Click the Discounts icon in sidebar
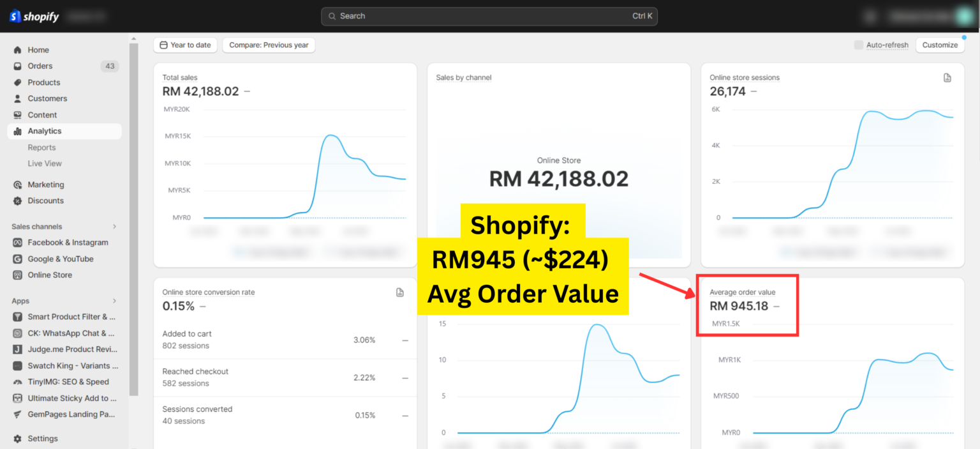The height and width of the screenshot is (449, 980). pos(17,201)
